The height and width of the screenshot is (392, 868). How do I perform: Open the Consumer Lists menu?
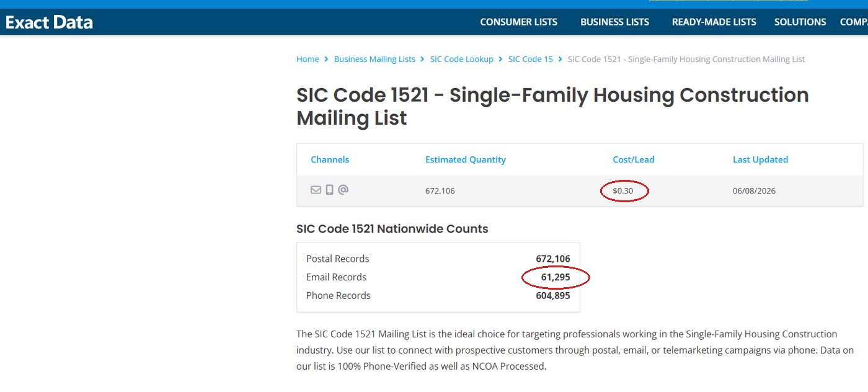click(519, 22)
